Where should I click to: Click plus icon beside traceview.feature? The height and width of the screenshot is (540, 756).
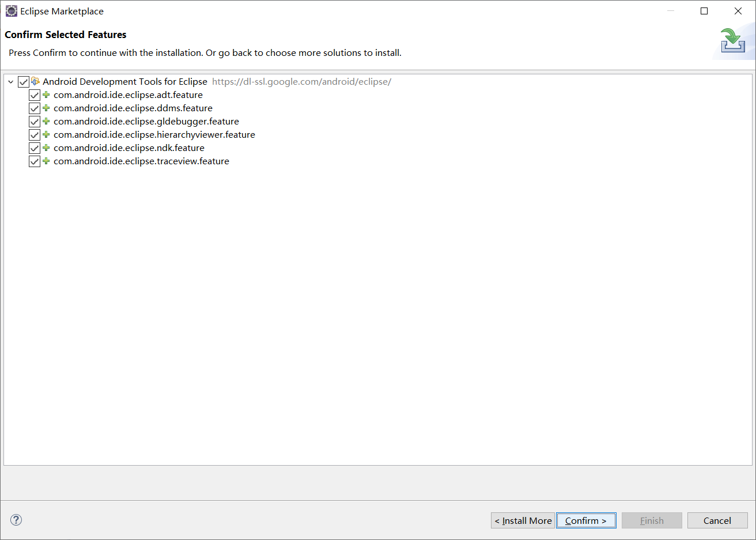pyautogui.click(x=46, y=161)
